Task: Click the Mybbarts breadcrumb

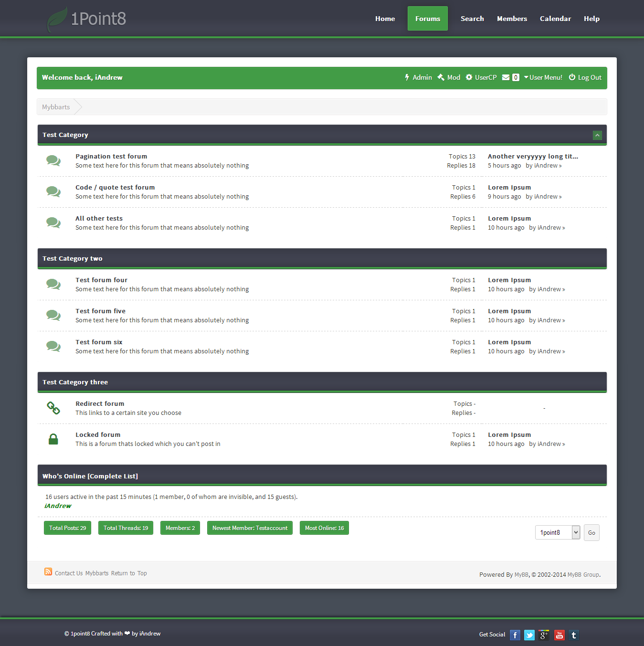Action: coord(56,107)
